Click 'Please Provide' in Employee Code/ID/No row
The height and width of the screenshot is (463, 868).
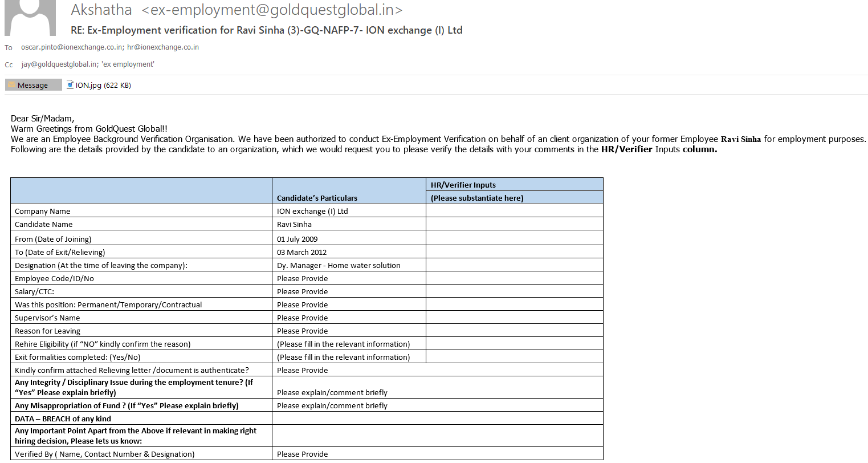(x=303, y=278)
